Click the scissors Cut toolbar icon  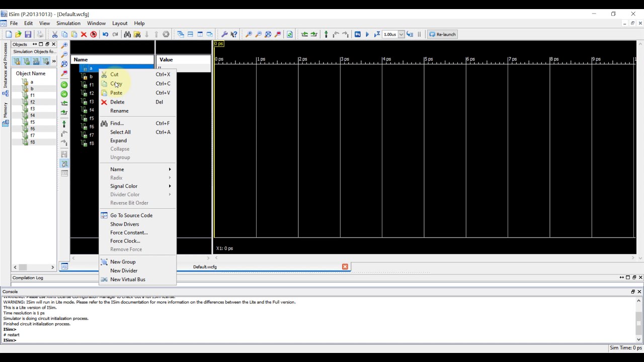click(x=55, y=34)
